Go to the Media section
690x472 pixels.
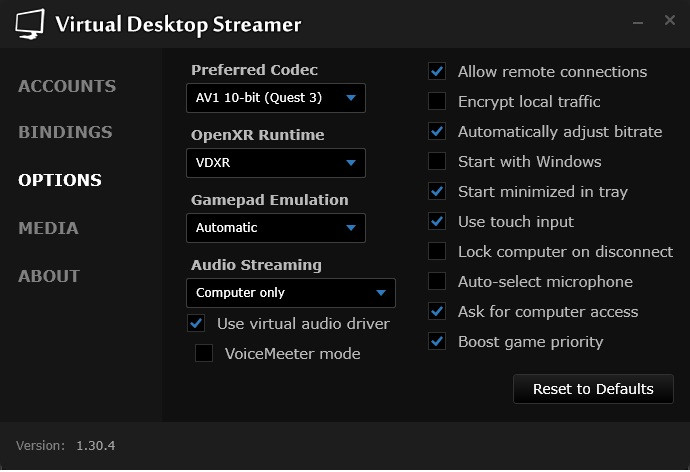pos(48,228)
